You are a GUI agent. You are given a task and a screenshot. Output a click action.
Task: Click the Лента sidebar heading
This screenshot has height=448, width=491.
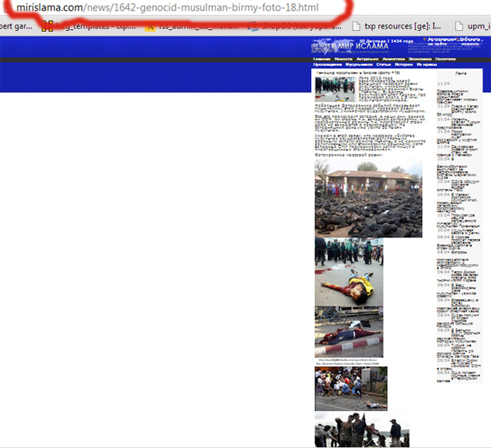click(x=461, y=73)
